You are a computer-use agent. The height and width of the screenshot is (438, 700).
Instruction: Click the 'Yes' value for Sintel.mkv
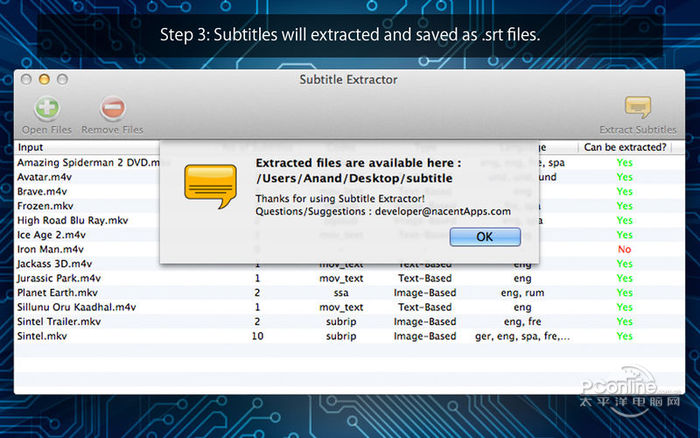624,336
